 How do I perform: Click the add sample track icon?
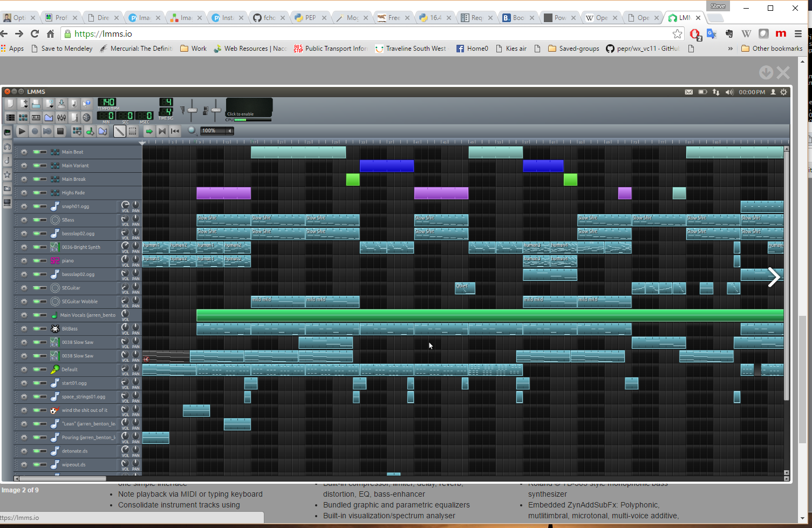90,131
